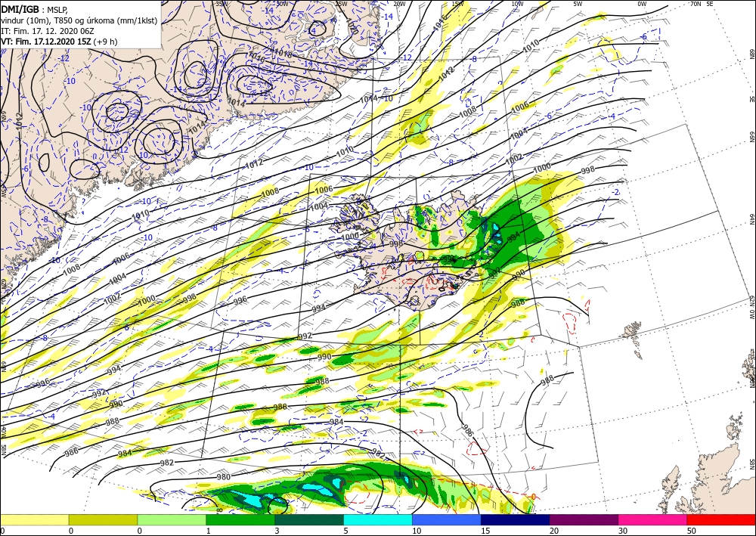Click legend value '20' under the color bar
This screenshot has width=756, height=536.
[554, 531]
